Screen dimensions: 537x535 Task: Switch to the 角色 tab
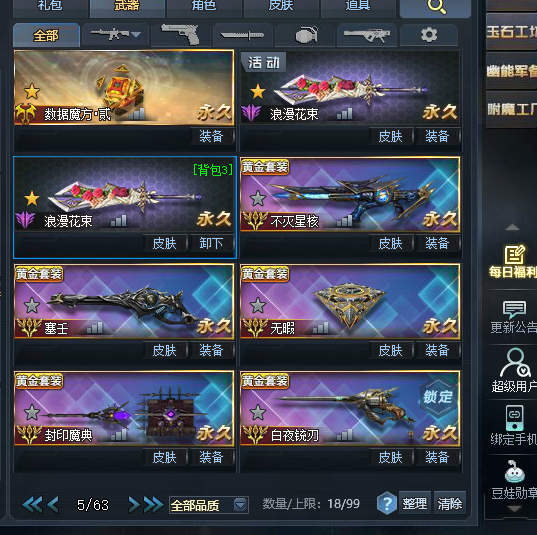point(204,7)
